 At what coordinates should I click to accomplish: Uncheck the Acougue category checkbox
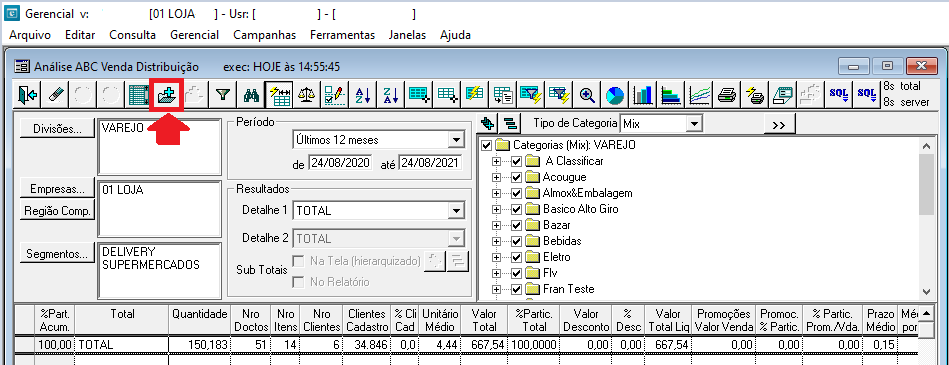point(516,177)
